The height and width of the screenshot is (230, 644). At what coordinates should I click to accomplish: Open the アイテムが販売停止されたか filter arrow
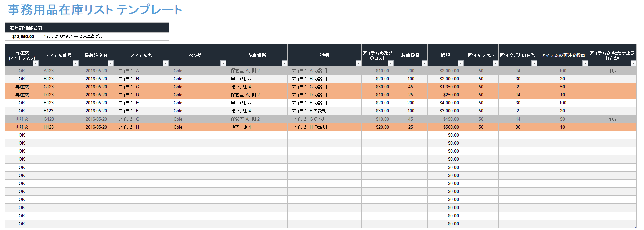tap(633, 63)
